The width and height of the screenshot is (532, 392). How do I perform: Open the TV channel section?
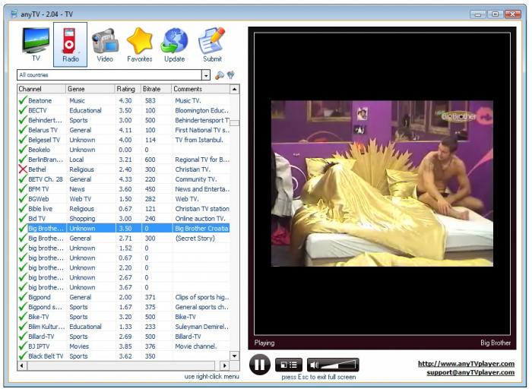36,44
